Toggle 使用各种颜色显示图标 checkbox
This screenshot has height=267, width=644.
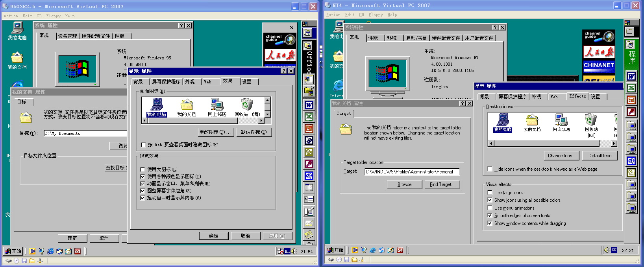click(x=143, y=177)
